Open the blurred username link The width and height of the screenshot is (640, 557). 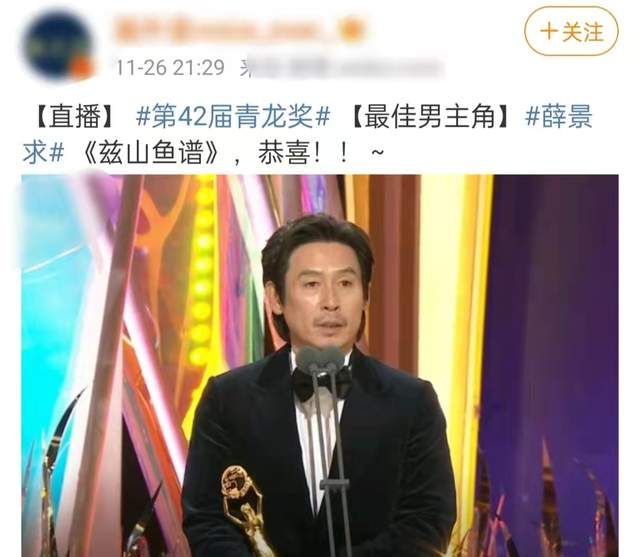pos(227,29)
